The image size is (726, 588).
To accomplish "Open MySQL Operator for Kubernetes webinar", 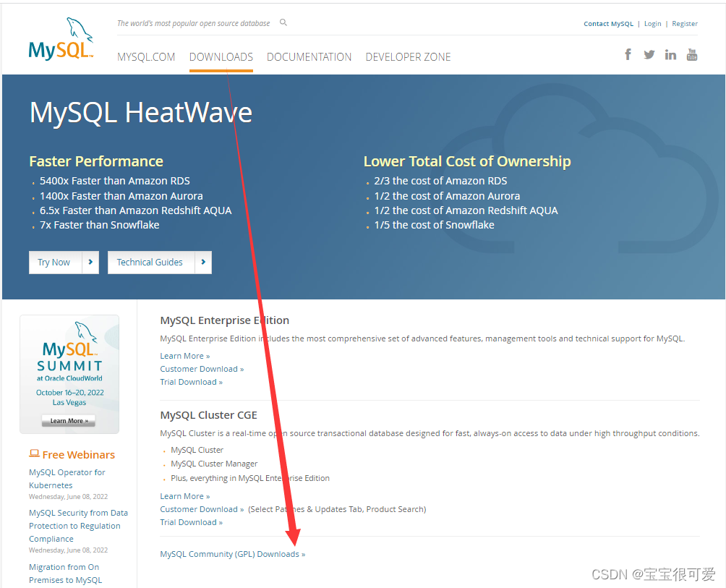I will (x=67, y=479).
